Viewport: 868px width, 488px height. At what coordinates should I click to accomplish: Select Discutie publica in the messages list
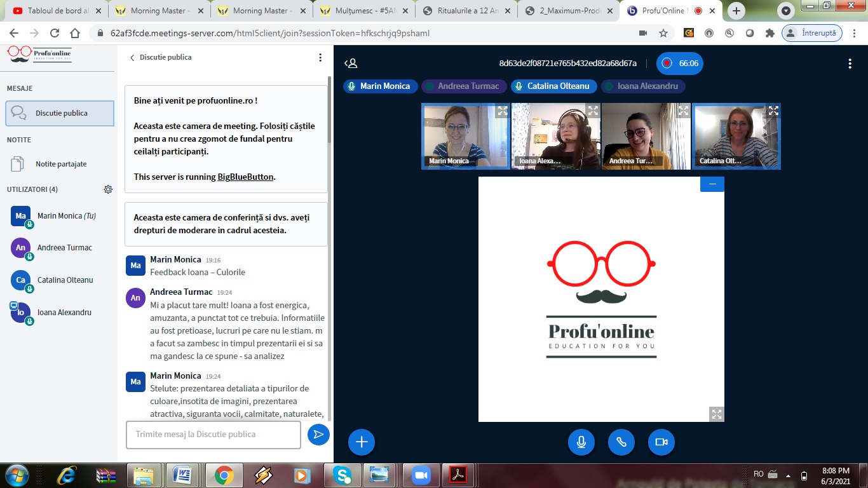point(60,113)
